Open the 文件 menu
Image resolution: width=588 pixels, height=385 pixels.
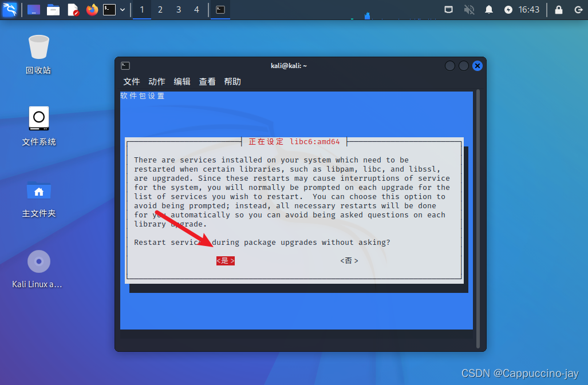click(x=131, y=82)
